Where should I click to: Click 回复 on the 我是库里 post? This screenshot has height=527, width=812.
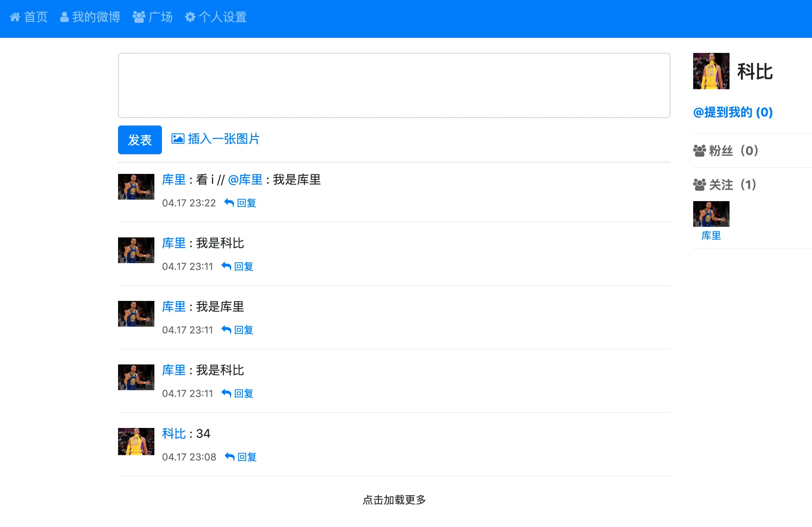(243, 330)
